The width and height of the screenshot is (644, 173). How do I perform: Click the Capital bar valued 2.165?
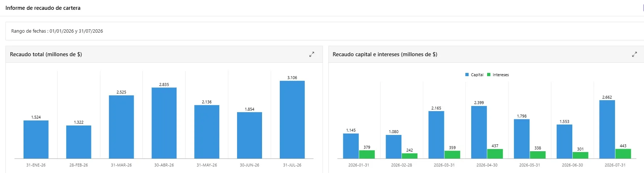tap(436, 135)
